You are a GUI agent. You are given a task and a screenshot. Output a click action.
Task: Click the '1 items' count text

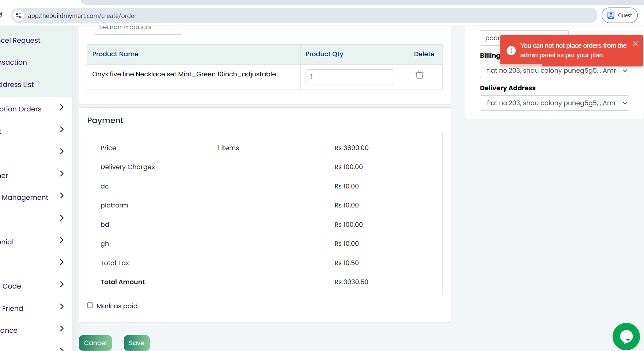[228, 148]
